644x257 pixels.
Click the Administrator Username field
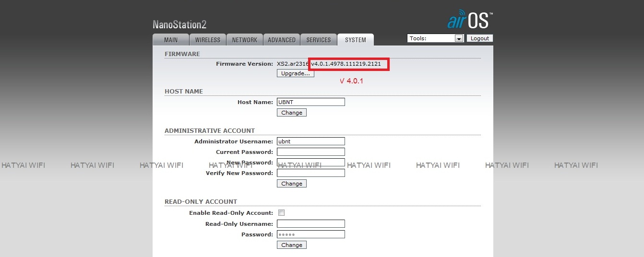pyautogui.click(x=311, y=141)
